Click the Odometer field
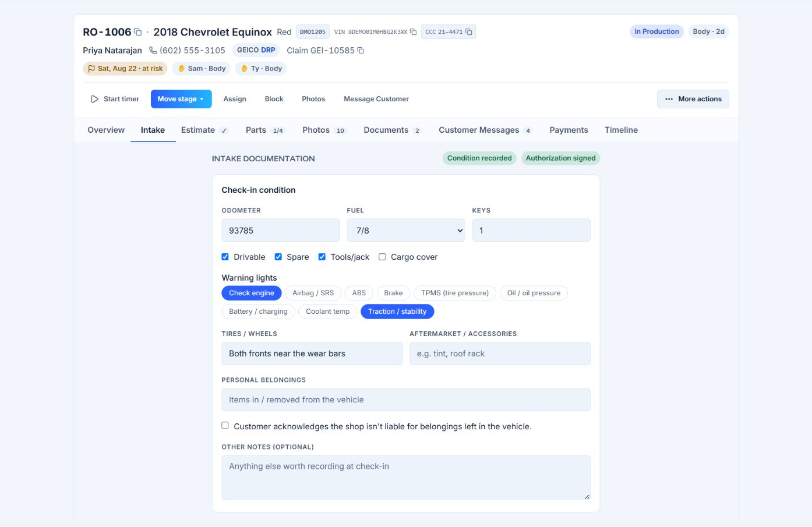Image resolution: width=812 pixels, height=527 pixels. [x=281, y=231]
